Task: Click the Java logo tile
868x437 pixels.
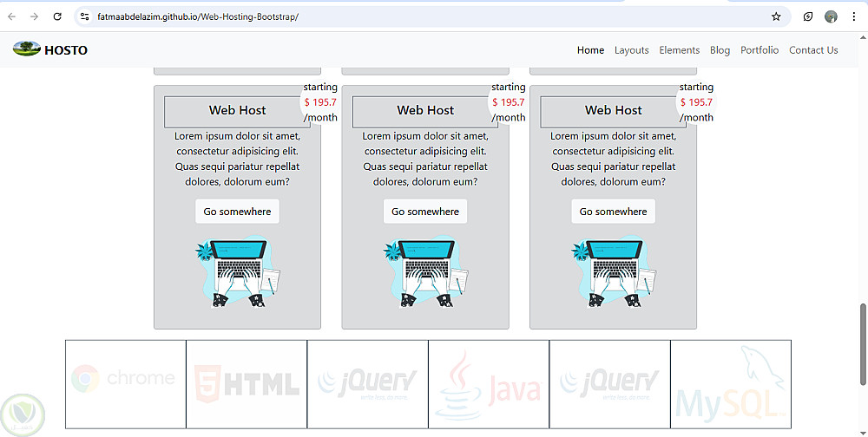Action: click(x=489, y=384)
